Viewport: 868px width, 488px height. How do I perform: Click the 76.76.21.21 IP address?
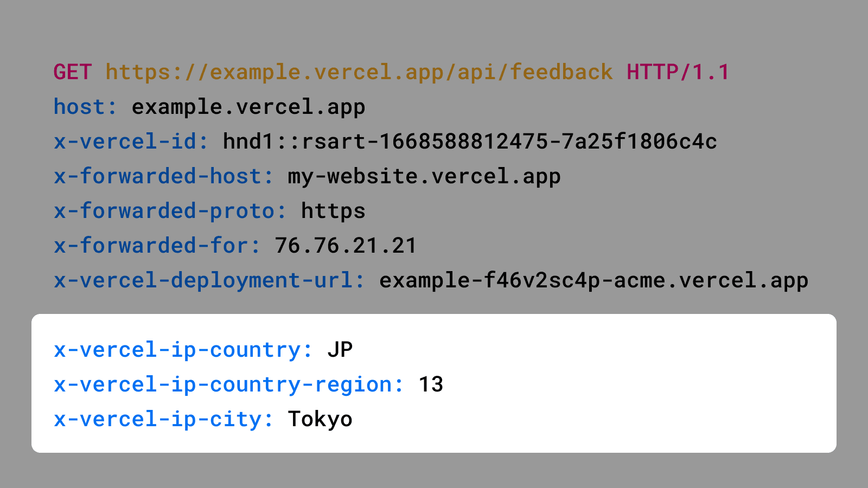pos(346,246)
